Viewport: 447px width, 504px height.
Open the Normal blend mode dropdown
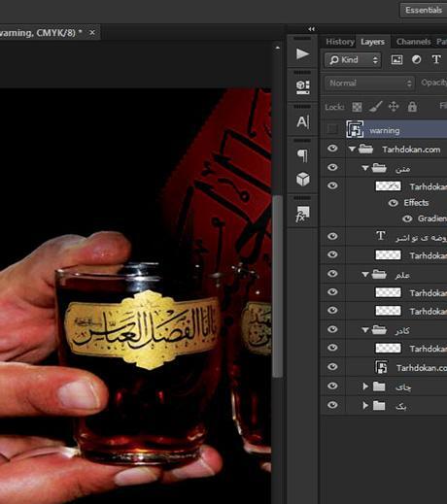(x=369, y=84)
